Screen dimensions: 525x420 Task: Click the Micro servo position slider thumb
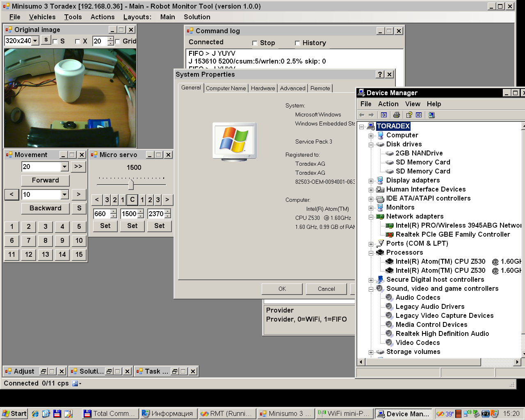pyautogui.click(x=131, y=184)
